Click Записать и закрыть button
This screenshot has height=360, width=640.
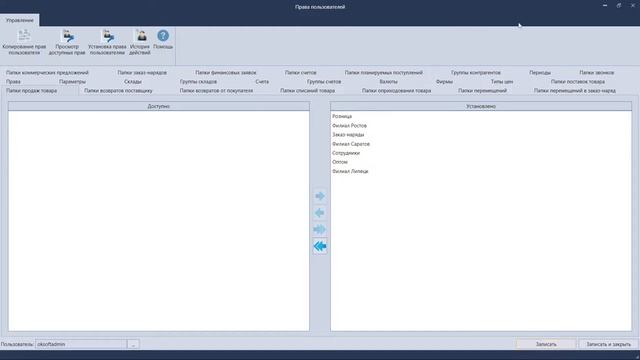[608, 344]
